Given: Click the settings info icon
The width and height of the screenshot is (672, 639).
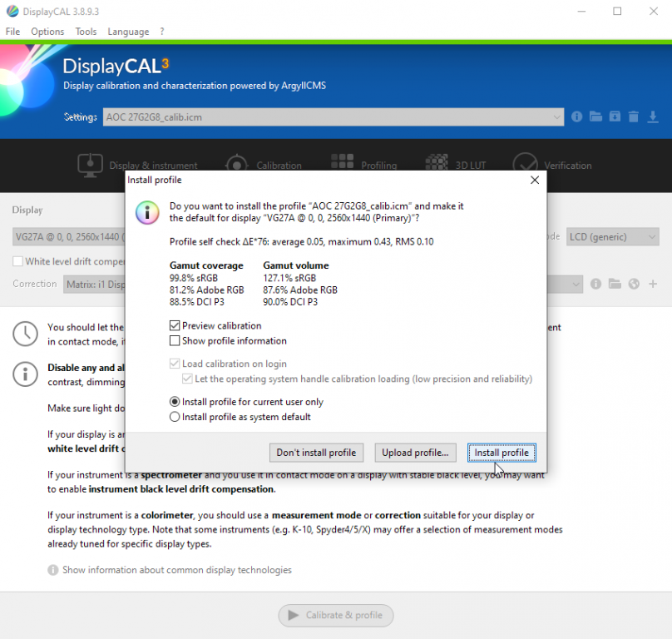Looking at the screenshot, I should [x=576, y=116].
